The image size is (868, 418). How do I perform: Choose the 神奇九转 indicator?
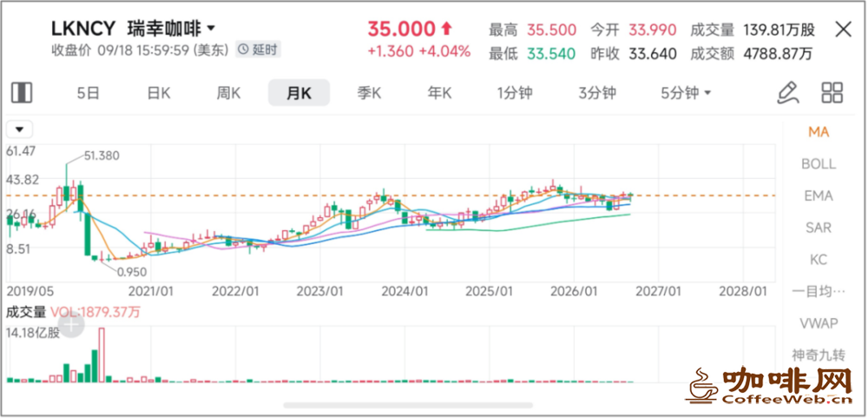click(x=819, y=355)
